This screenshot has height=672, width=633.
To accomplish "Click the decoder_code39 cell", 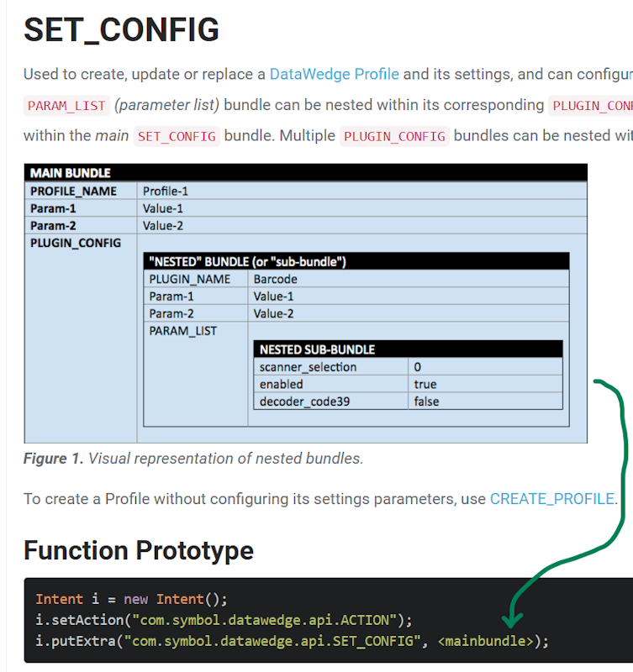I will point(303,402).
